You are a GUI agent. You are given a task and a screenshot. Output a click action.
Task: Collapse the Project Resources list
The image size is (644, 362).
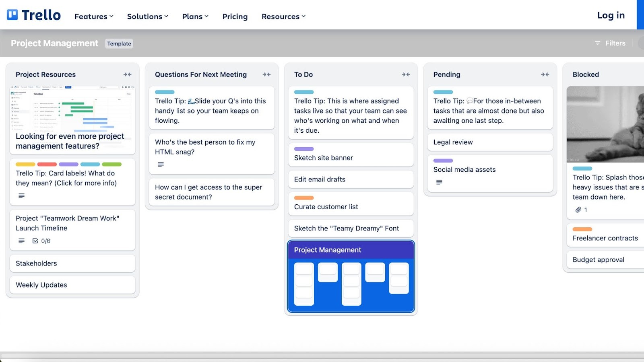127,74
